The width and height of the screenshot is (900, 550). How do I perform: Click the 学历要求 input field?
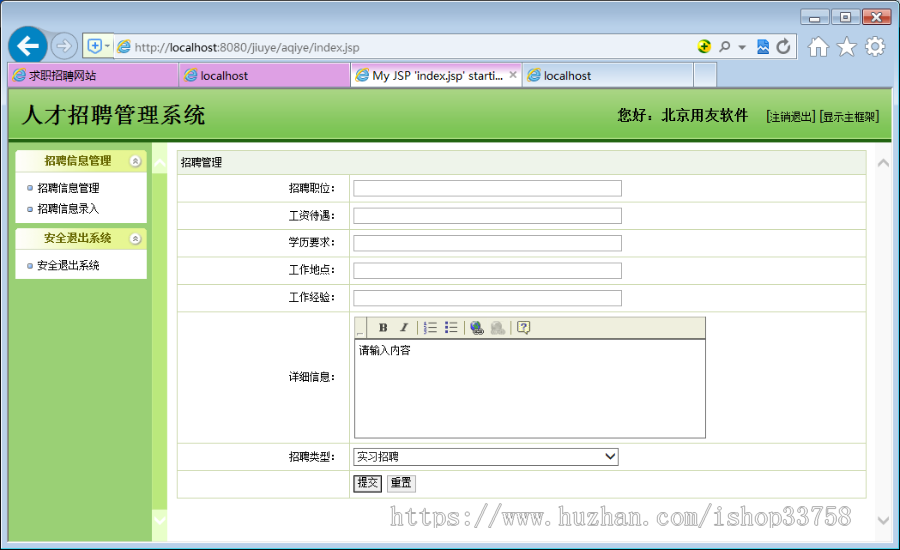(487, 243)
